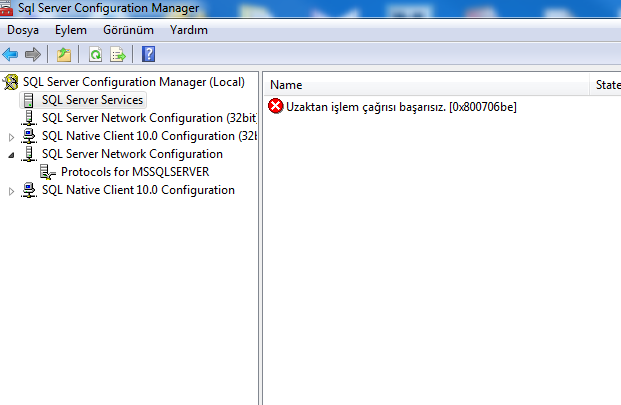Viewport: 621px width, 405px height.
Task: Click the SQL Server Network Configuration node icon
Action: coord(29,154)
